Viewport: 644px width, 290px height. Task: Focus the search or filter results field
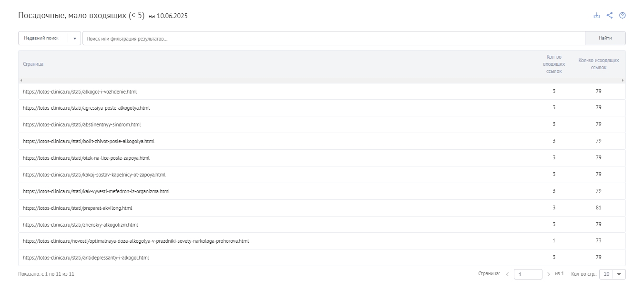(x=334, y=38)
